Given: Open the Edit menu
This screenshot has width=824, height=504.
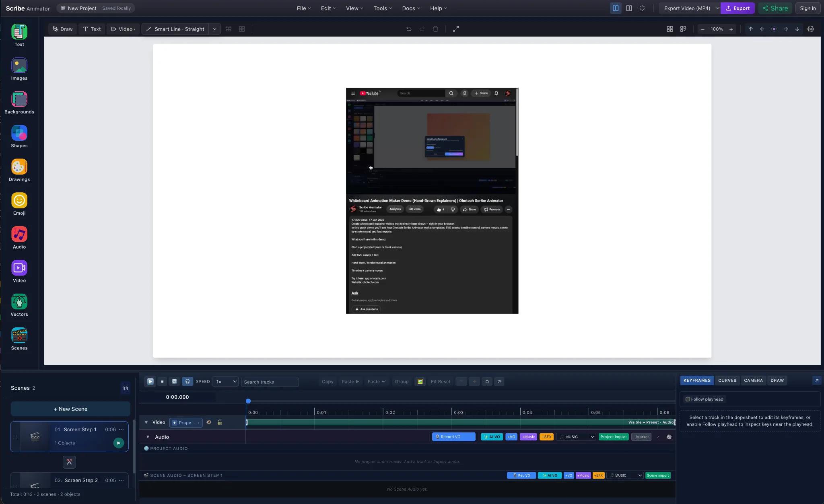Looking at the screenshot, I should 328,8.
